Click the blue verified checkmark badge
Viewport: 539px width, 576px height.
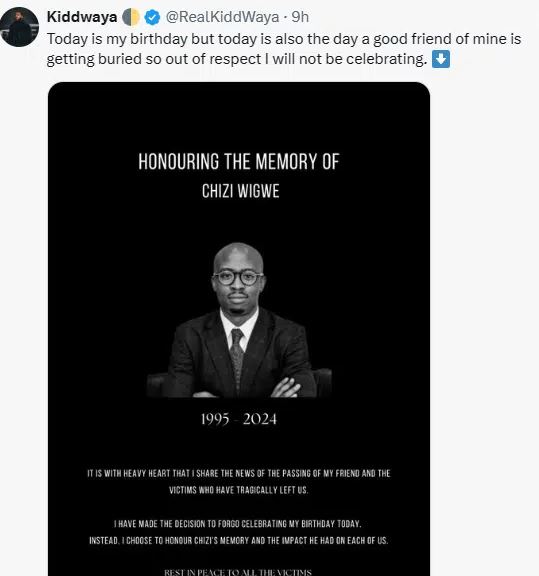point(152,17)
